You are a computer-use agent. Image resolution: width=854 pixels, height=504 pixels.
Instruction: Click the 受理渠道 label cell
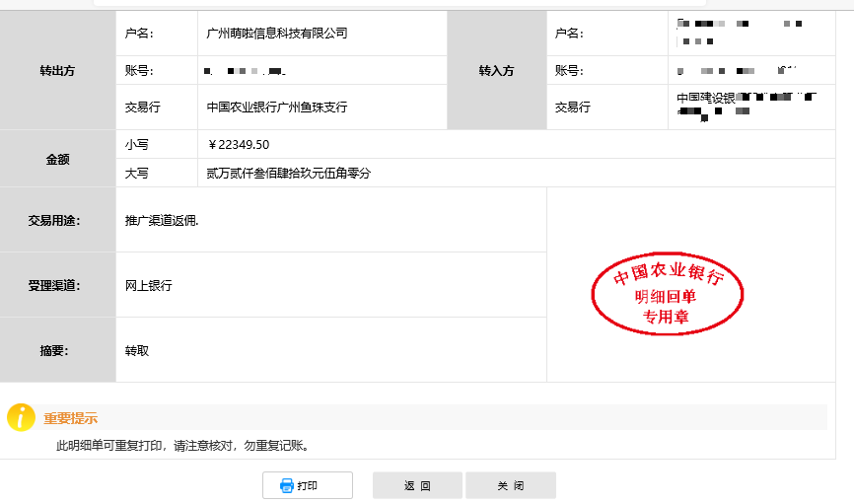point(58,285)
